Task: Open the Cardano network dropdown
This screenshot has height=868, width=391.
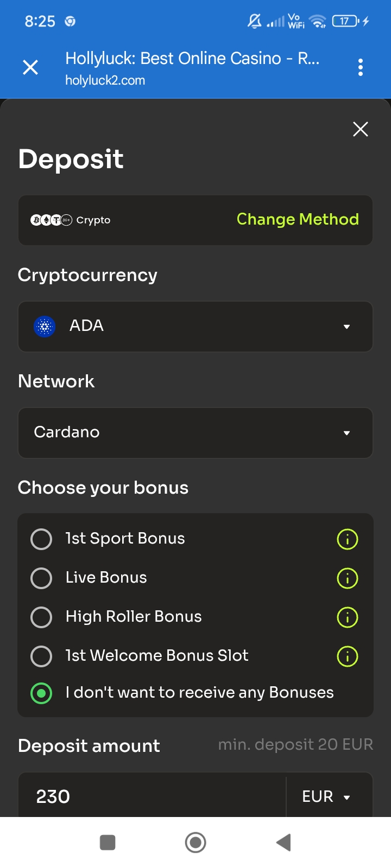Action: click(195, 433)
